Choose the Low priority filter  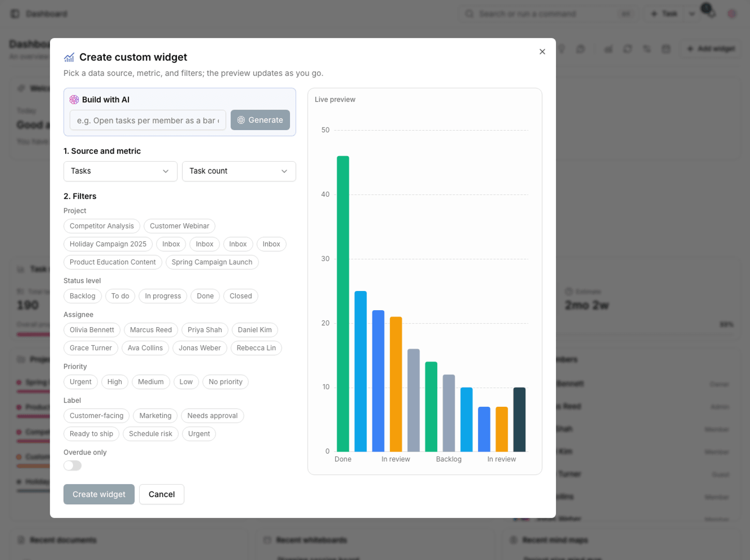pyautogui.click(x=186, y=382)
